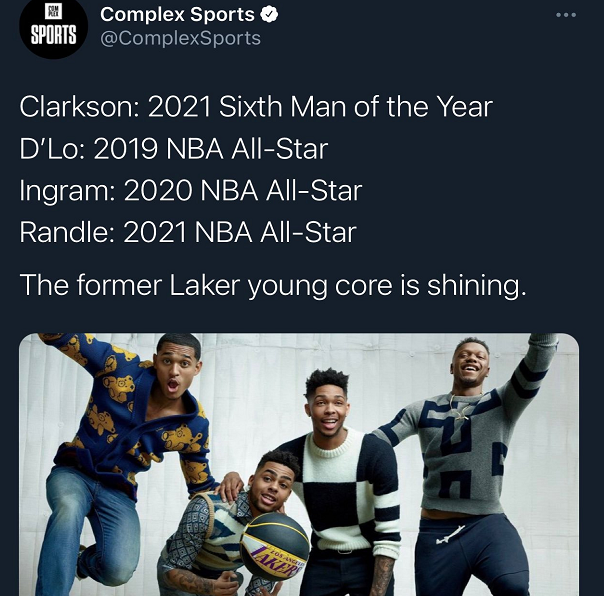Open the three-dot more options menu
Image resolution: width=604 pixels, height=596 pixels.
click(x=566, y=15)
